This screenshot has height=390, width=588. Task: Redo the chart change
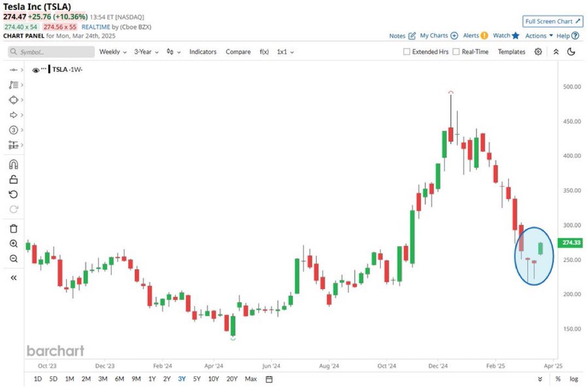tap(14, 209)
